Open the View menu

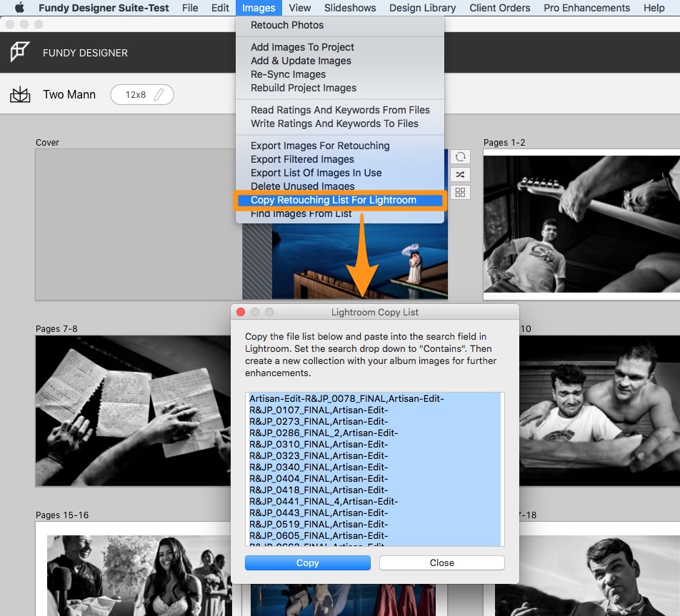pyautogui.click(x=300, y=8)
